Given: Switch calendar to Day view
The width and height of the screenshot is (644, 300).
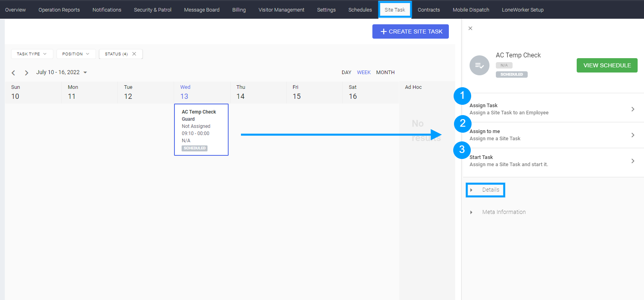Looking at the screenshot, I should [346, 73].
